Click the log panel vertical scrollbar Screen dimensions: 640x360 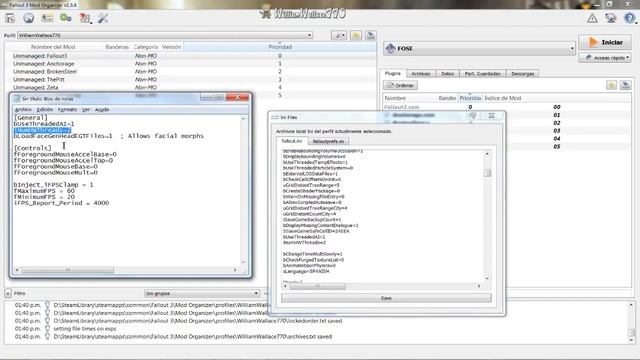tap(631, 322)
